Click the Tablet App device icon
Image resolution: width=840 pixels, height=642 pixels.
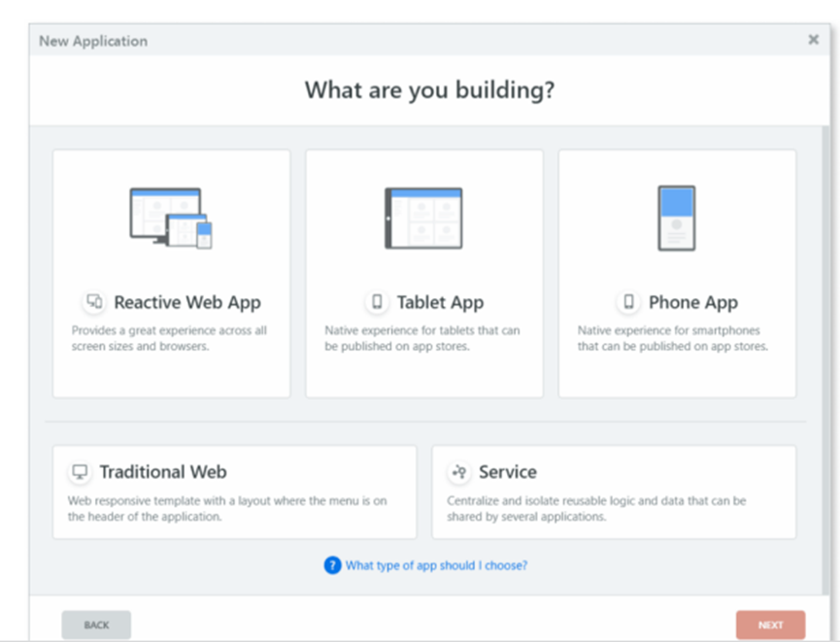coord(378,302)
